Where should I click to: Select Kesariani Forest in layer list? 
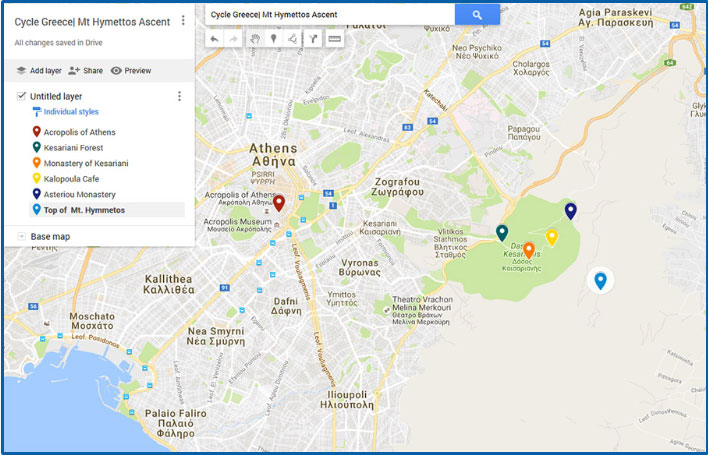pyautogui.click(x=73, y=148)
